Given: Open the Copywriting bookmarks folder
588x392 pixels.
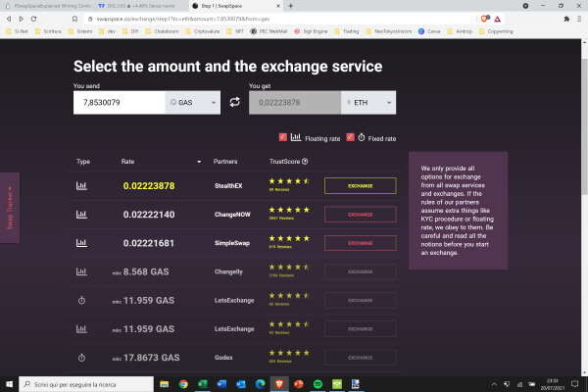Looking at the screenshot, I should pyautogui.click(x=496, y=31).
